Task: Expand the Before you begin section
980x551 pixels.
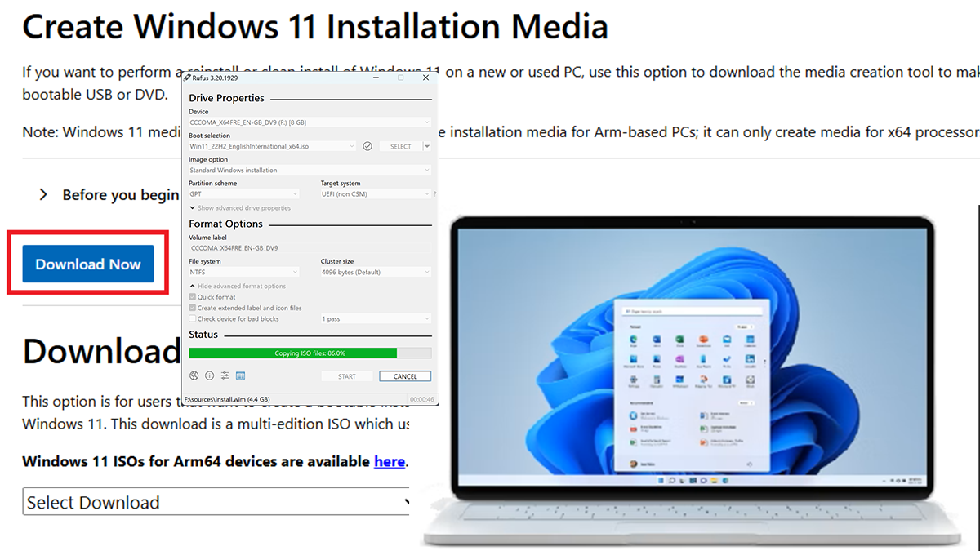Action: 43,195
